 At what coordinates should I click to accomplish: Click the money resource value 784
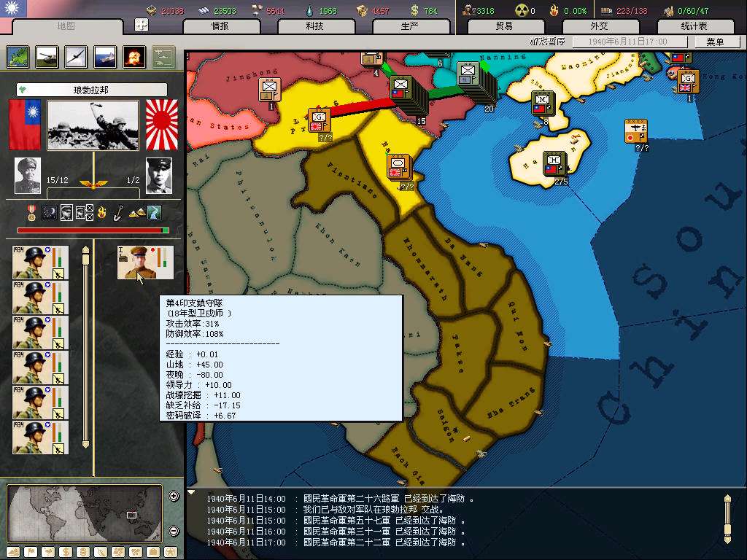coord(430,10)
